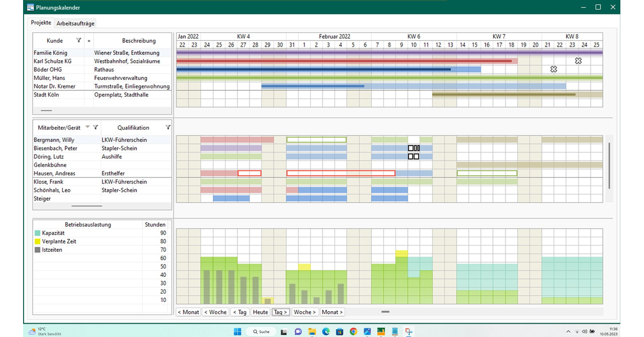Click the yellow Verplante Zeit swatch
The width and height of the screenshot is (644, 337).
click(37, 241)
